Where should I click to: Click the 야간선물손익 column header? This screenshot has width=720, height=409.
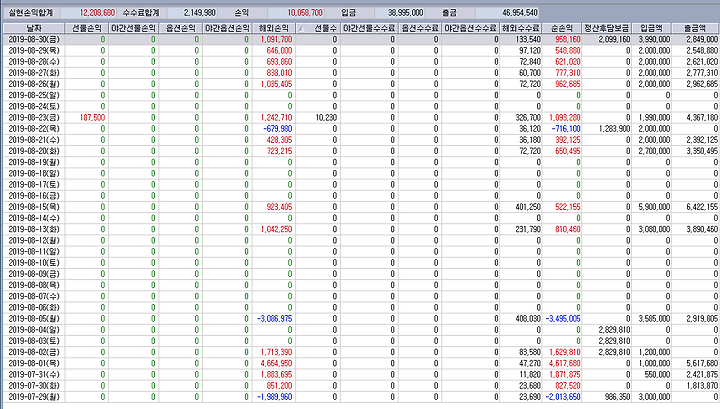tap(134, 28)
